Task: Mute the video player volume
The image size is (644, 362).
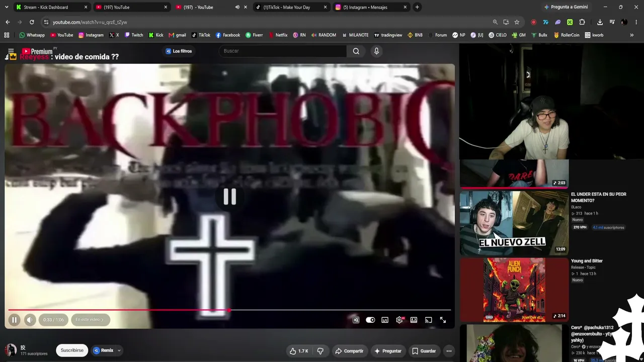Action: point(30,320)
